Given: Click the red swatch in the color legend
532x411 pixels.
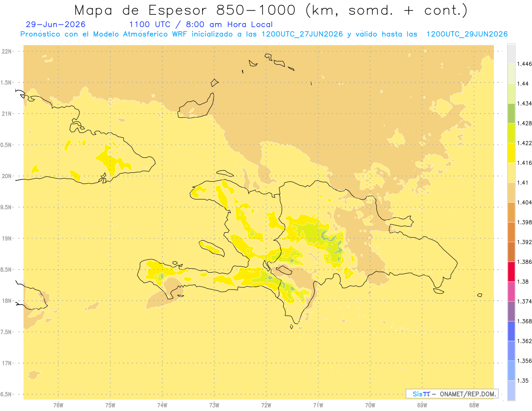Looking at the screenshot, I should (x=511, y=272).
